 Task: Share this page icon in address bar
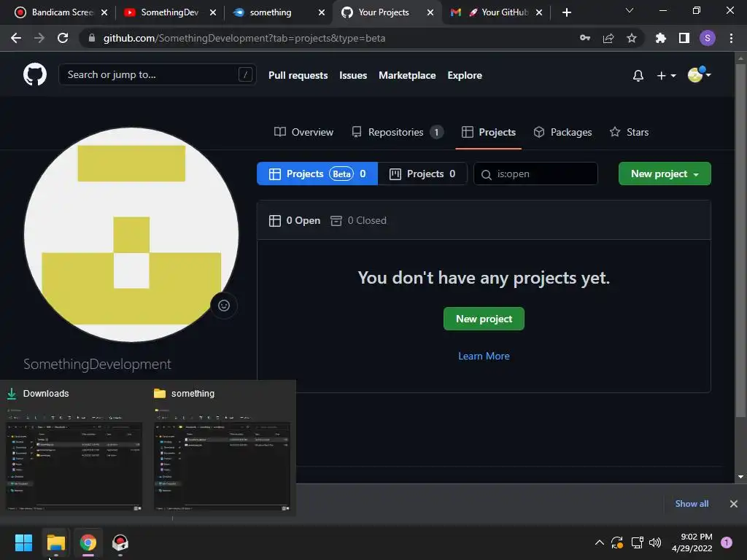(608, 38)
